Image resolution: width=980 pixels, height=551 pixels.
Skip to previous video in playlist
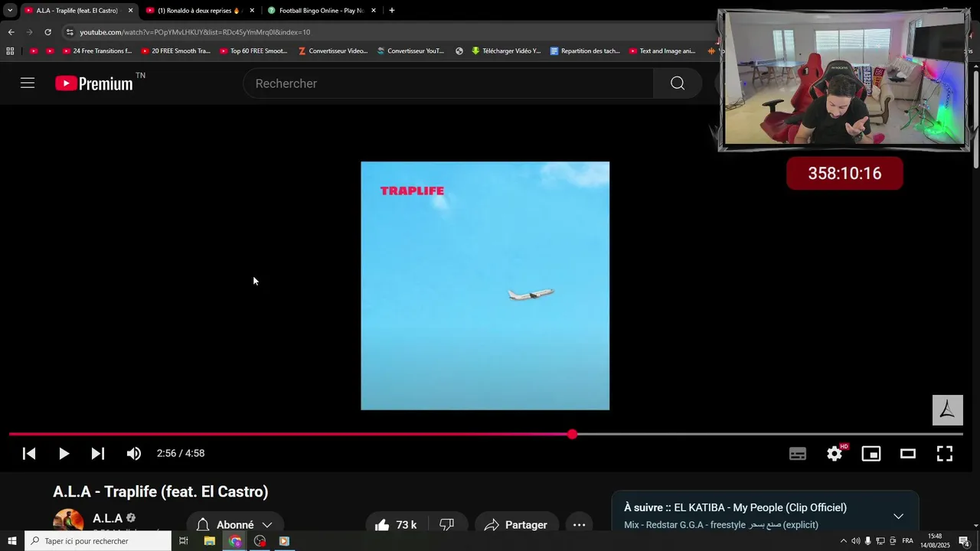(29, 453)
